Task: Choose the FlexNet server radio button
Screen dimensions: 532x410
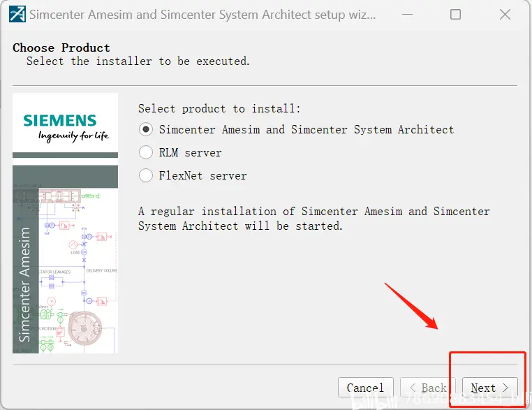Action: (x=146, y=175)
